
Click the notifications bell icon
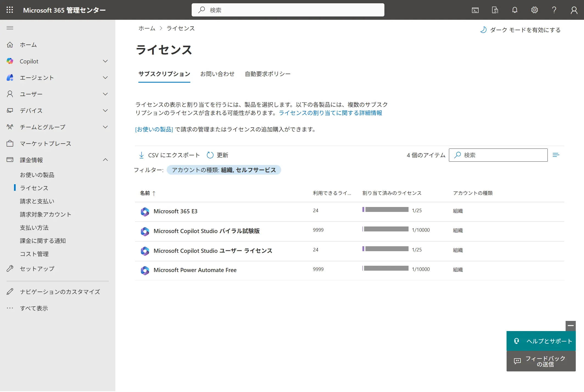(x=515, y=10)
